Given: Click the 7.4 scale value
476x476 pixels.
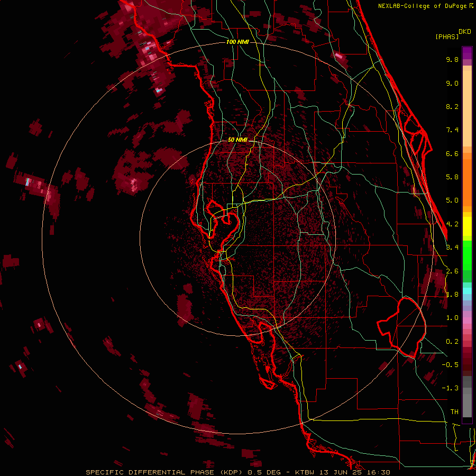Looking at the screenshot, I should pos(452,130).
